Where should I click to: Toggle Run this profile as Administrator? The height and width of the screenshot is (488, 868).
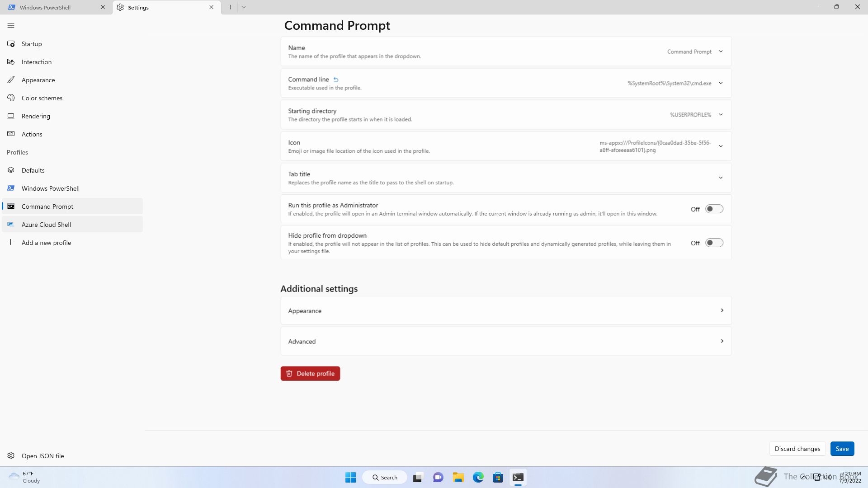(x=714, y=209)
